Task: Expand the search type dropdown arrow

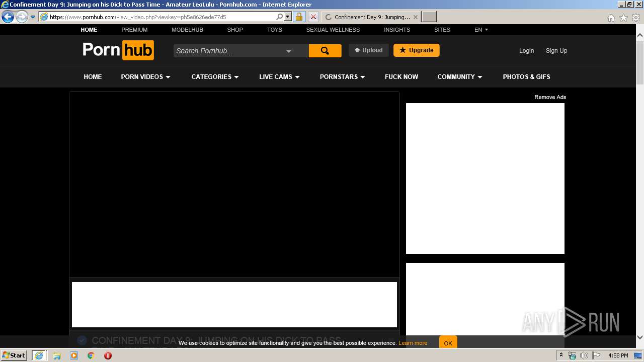Action: click(x=289, y=51)
